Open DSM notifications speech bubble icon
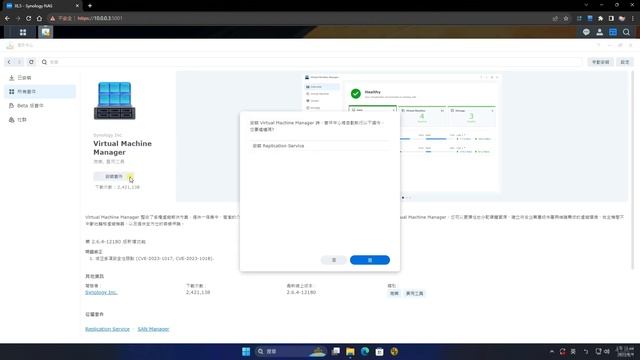640x360 pixels. (586, 32)
